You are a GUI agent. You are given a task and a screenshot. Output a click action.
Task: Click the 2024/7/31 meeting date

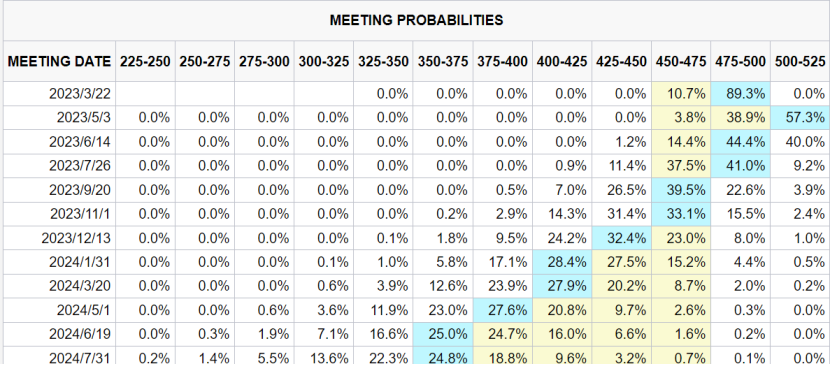(80, 358)
